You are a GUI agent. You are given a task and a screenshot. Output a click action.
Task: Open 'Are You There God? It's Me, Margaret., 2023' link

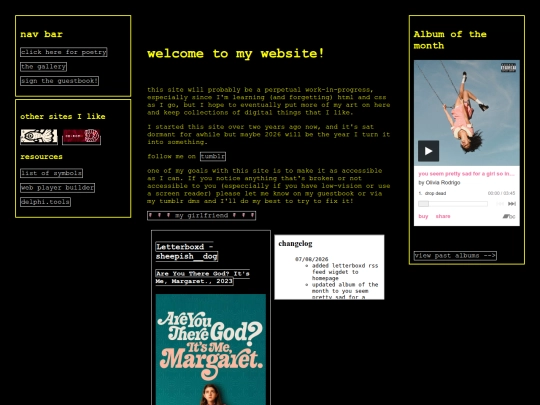(202, 277)
